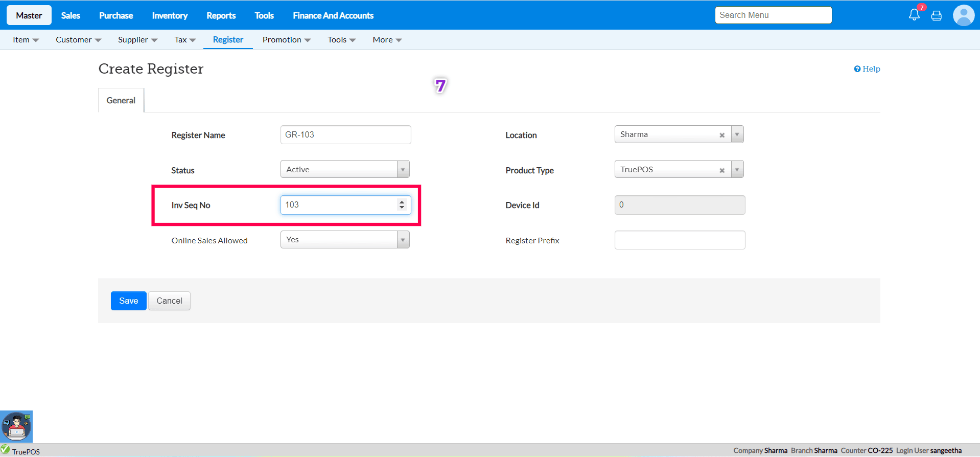The image size is (980, 457).
Task: Click the Help question mark link
Action: click(867, 69)
